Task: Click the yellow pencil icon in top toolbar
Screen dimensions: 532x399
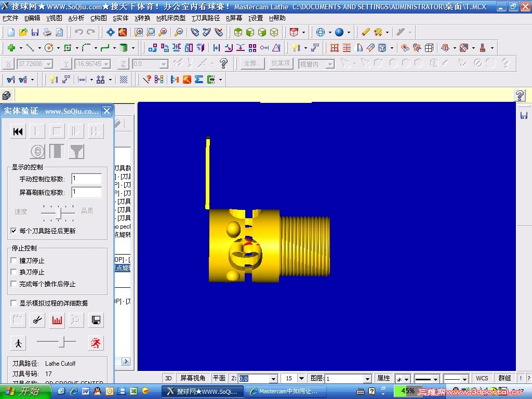Action: (365, 32)
